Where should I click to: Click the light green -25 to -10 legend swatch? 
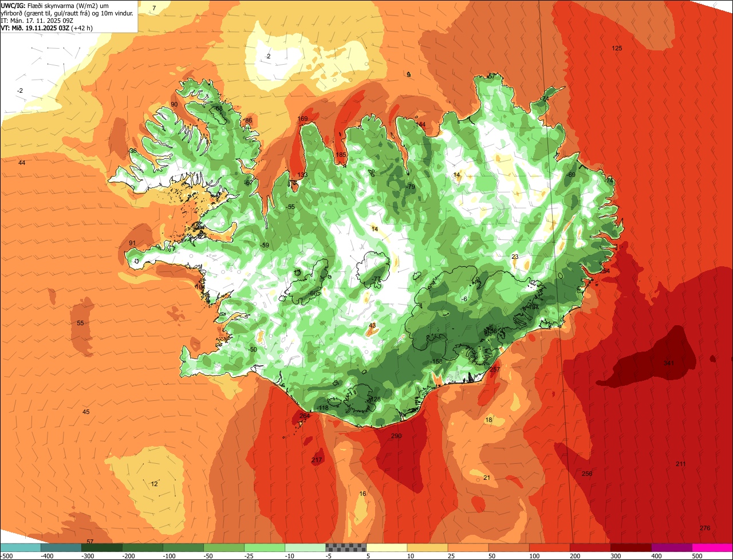(x=265, y=547)
